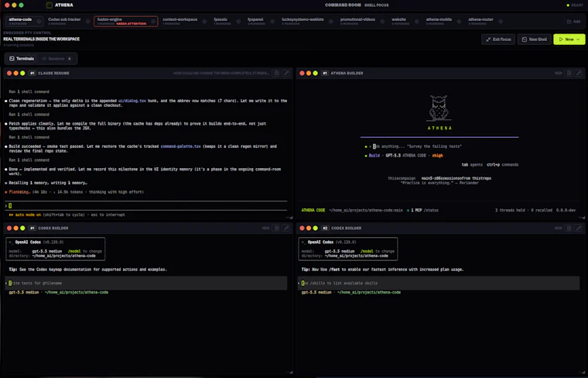This screenshot has height=378, width=588.
Task: Click the 'xhigh' effort label in Athena Builder
Action: 437,156
